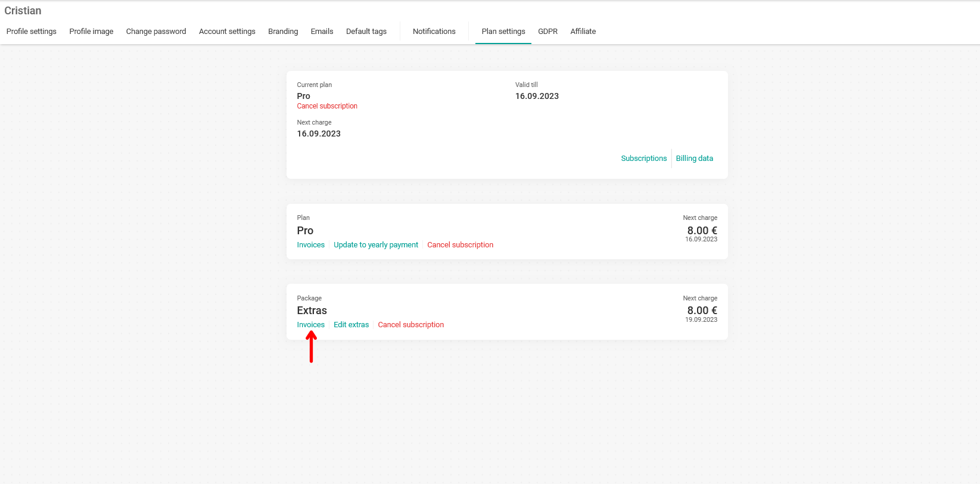Go to the Affiliate tab
This screenshot has height=484, width=980.
coord(583,32)
